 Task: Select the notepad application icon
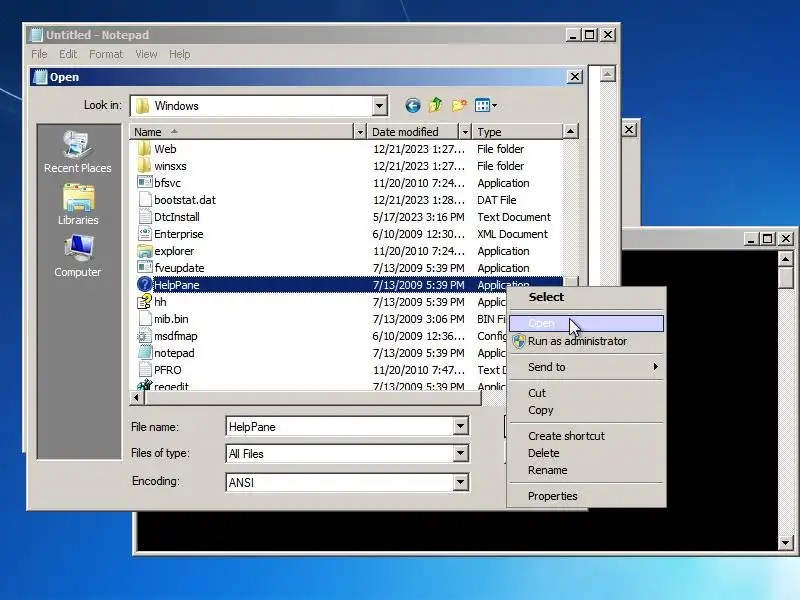(x=145, y=353)
